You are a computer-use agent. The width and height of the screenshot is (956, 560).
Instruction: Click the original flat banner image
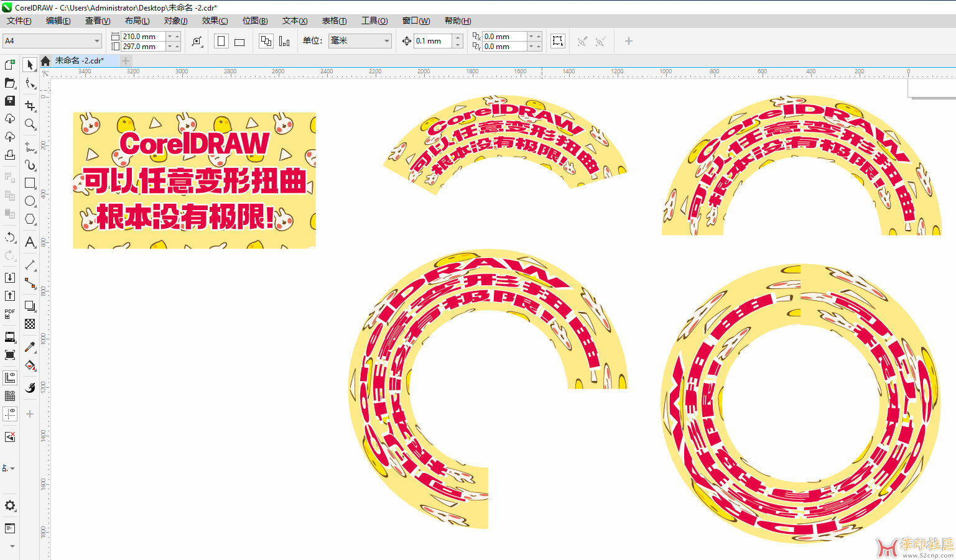[194, 180]
